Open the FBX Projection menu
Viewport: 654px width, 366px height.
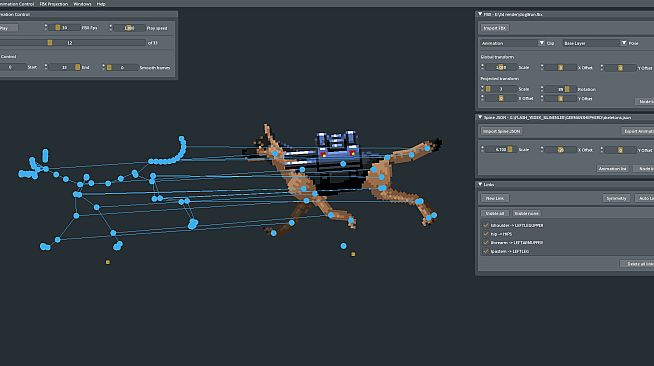pos(53,4)
